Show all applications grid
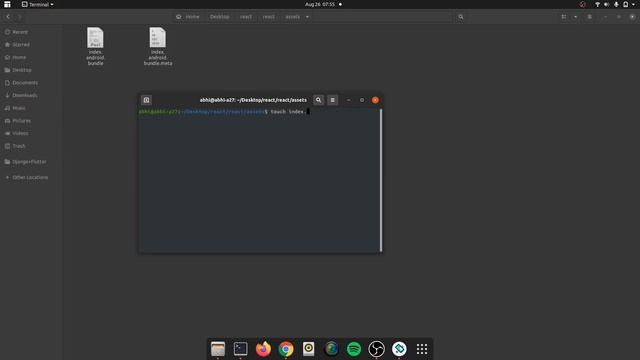 pos(422,349)
